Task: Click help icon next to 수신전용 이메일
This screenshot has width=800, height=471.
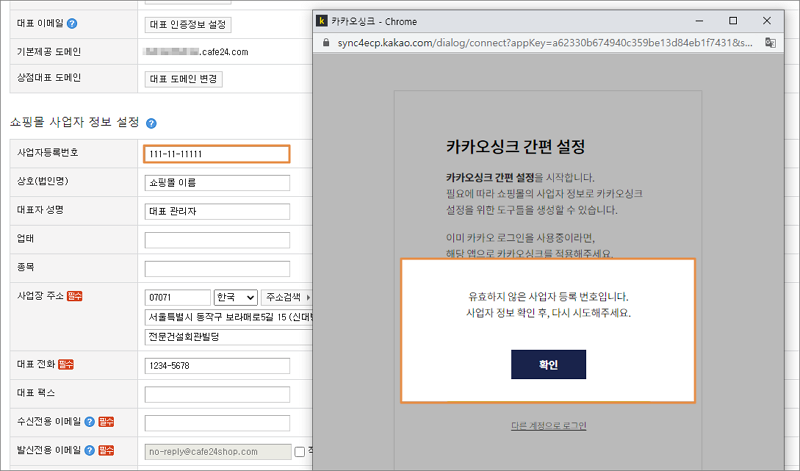Action: tap(90, 423)
